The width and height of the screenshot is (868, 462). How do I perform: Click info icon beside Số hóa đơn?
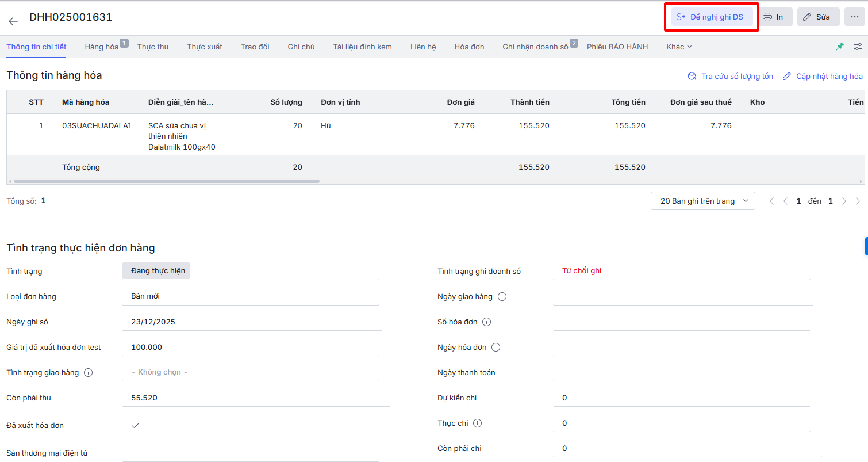(487, 322)
